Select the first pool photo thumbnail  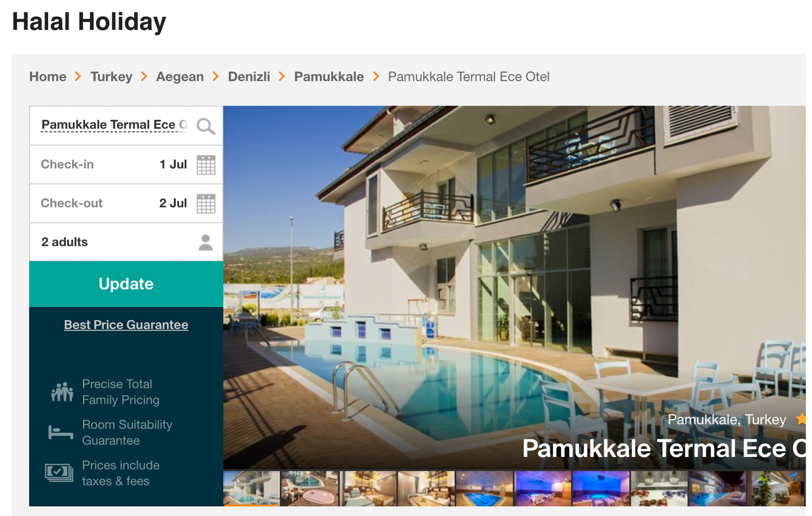point(251,489)
